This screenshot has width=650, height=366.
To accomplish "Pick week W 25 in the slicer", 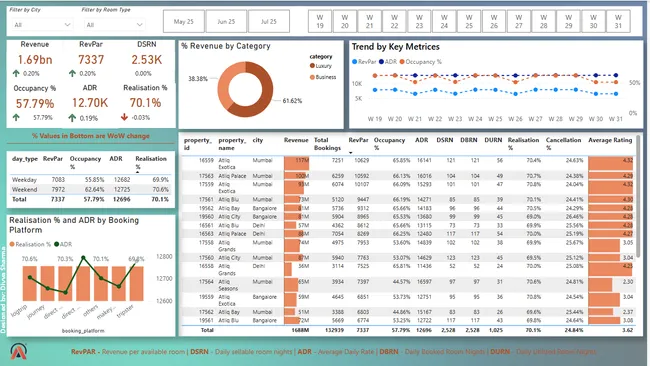I will click(469, 22).
